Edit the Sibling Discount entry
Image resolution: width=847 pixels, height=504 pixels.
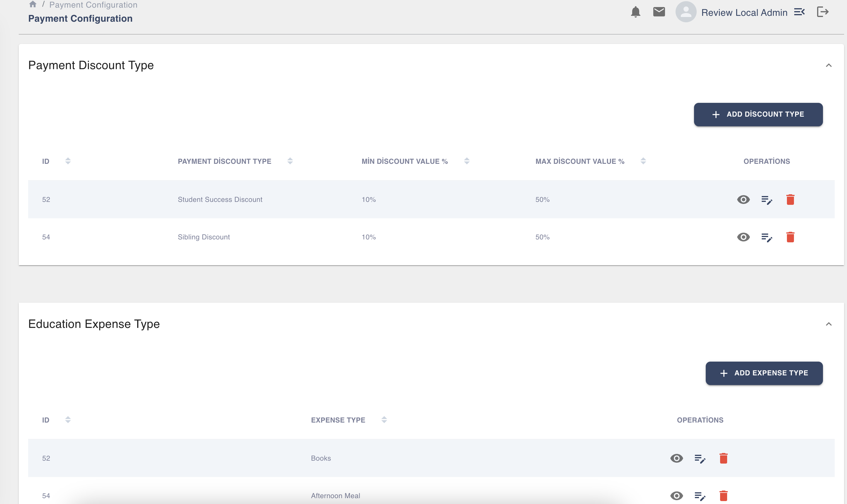click(x=767, y=237)
